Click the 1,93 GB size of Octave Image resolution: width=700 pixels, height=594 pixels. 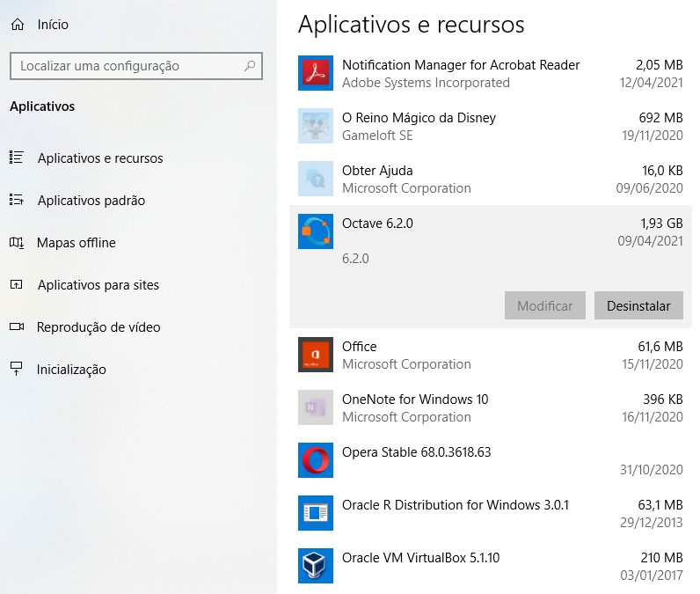point(661,224)
